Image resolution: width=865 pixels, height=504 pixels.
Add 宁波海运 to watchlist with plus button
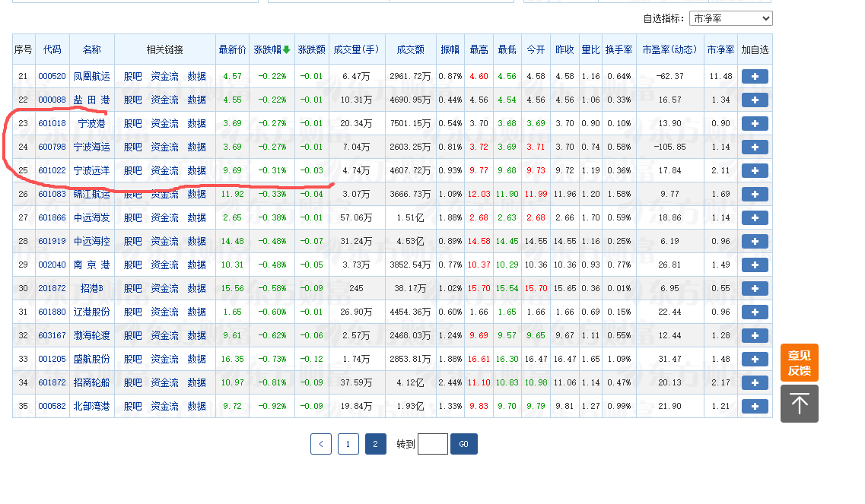(x=755, y=147)
